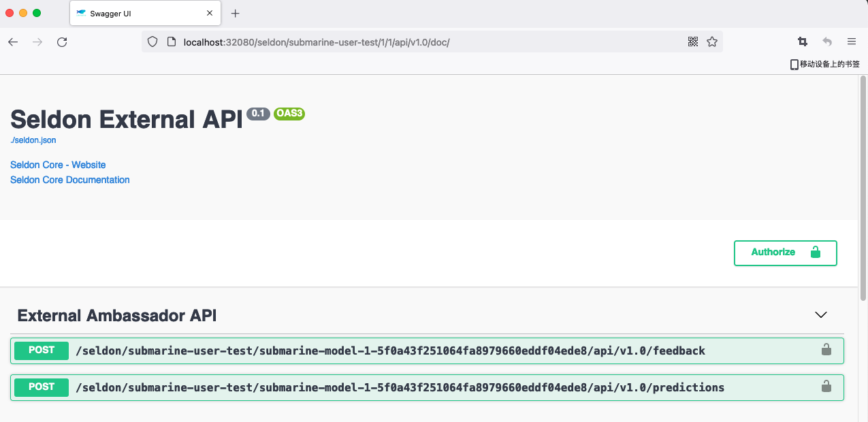
Task: Click the browser forward arrow
Action: 37,42
